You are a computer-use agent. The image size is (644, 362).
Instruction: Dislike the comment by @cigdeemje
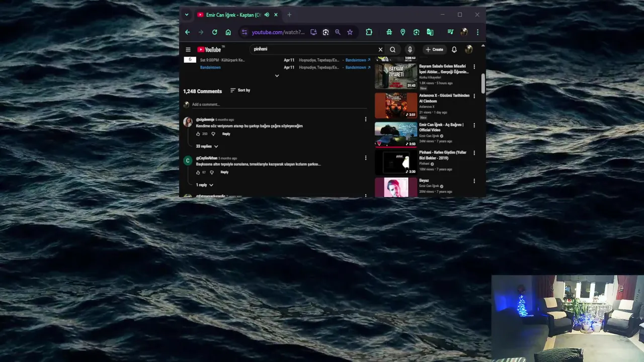213,134
